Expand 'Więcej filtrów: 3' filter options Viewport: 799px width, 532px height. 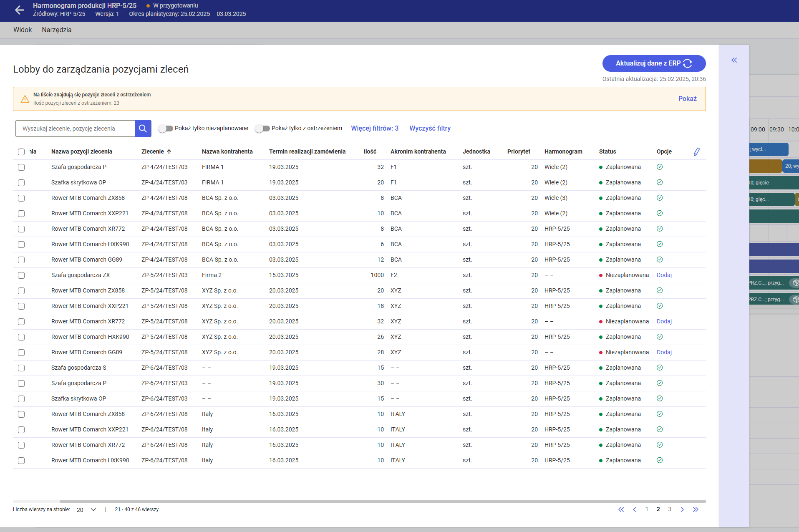point(374,129)
